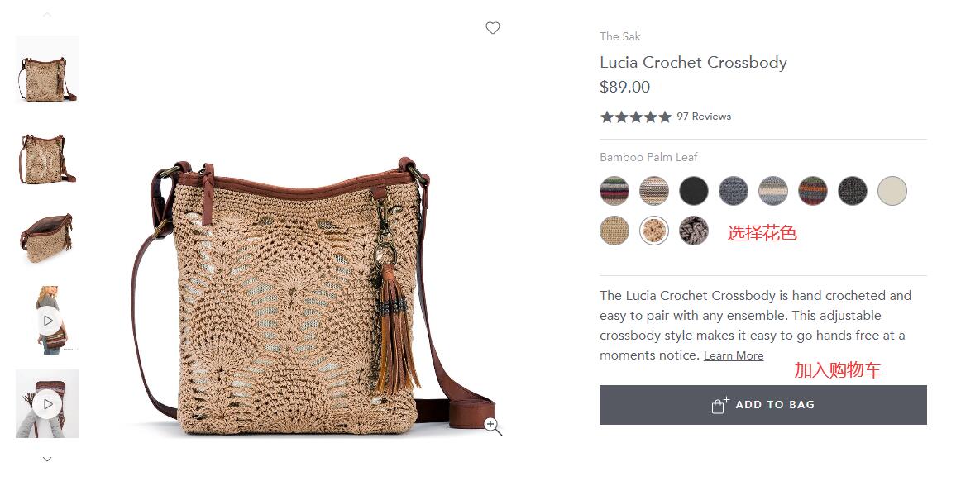The image size is (980, 481).
Task: Click the thumbnail carousel down chevron
Action: pyautogui.click(x=47, y=460)
